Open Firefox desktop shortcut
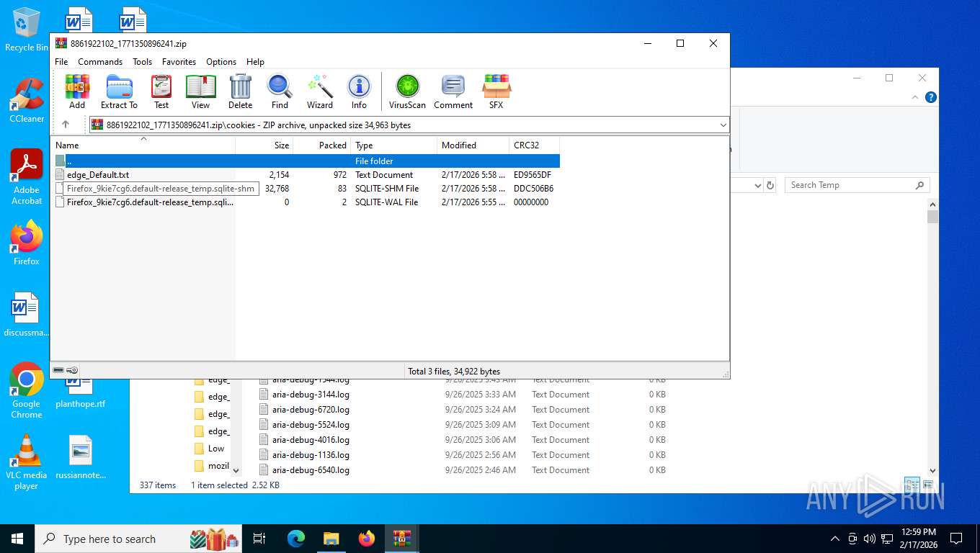Viewport: 980px width, 553px height. [27, 242]
